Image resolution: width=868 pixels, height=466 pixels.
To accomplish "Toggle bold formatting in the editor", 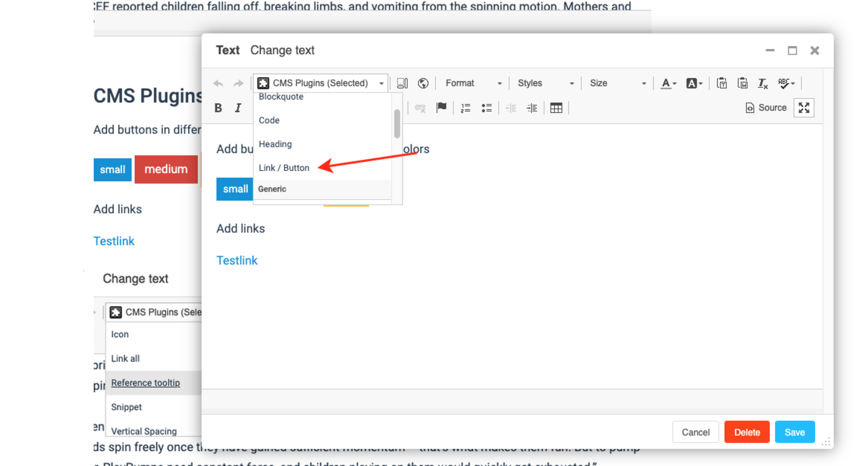I will coord(218,108).
